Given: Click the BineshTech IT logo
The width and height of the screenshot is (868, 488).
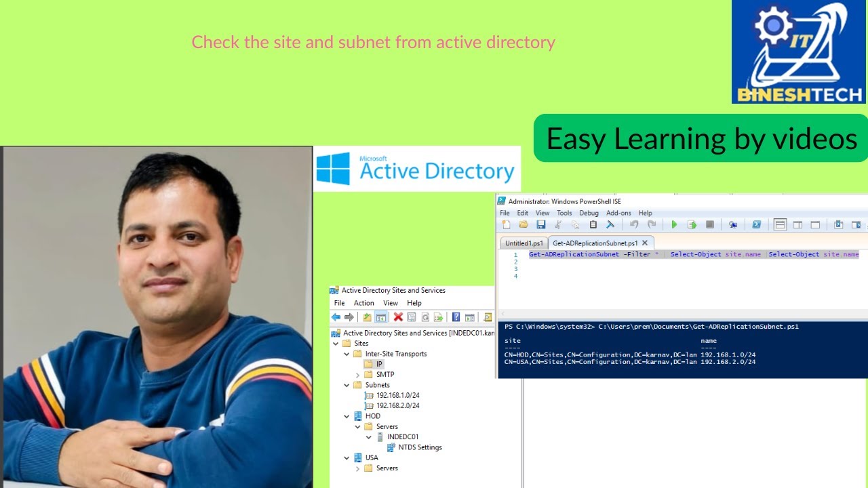Looking at the screenshot, I should (x=799, y=52).
